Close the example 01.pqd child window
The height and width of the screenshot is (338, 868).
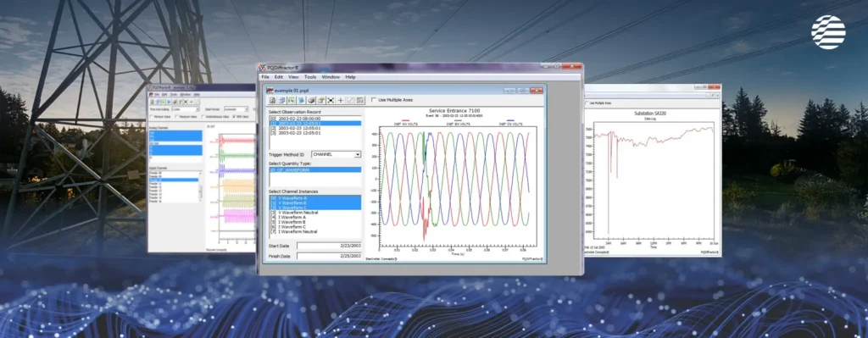537,90
